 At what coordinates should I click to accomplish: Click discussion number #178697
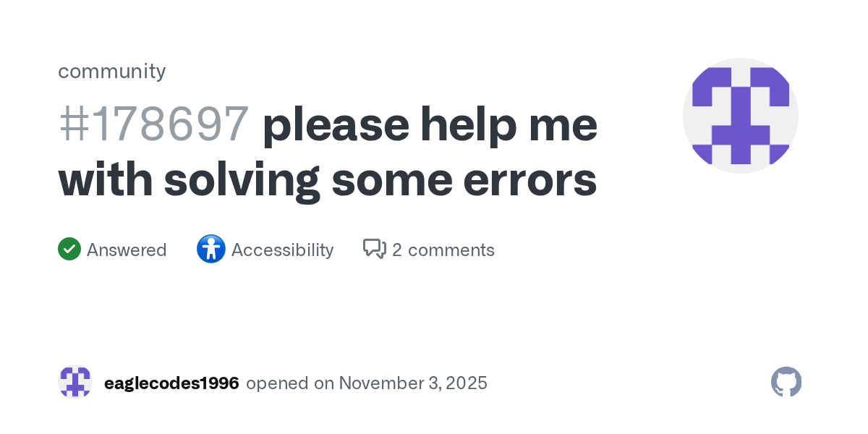pos(153,124)
